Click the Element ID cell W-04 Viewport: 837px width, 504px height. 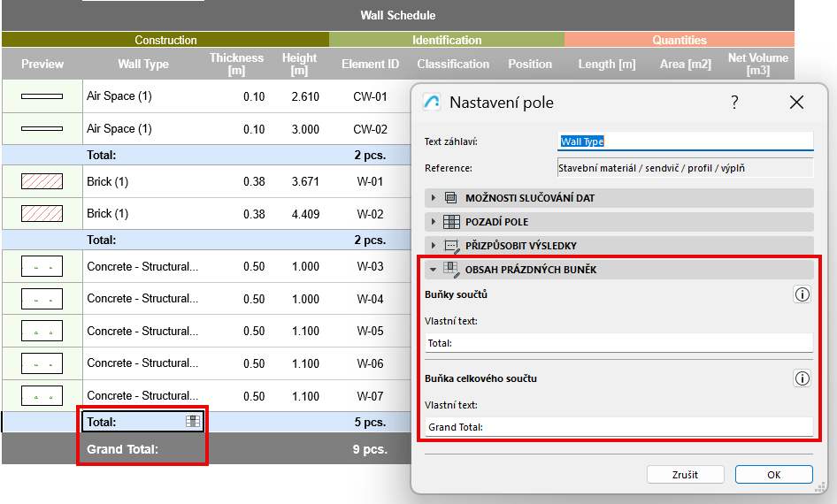tap(370, 299)
